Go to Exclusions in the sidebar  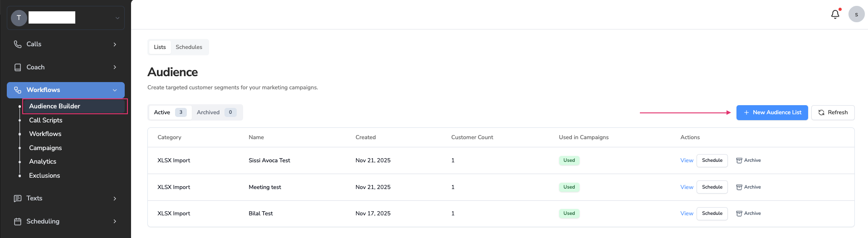tap(44, 175)
